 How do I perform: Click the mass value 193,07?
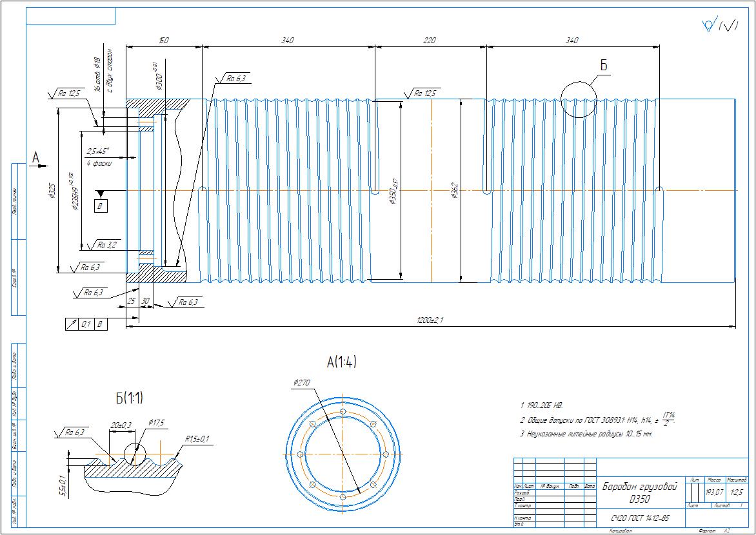[713, 492]
